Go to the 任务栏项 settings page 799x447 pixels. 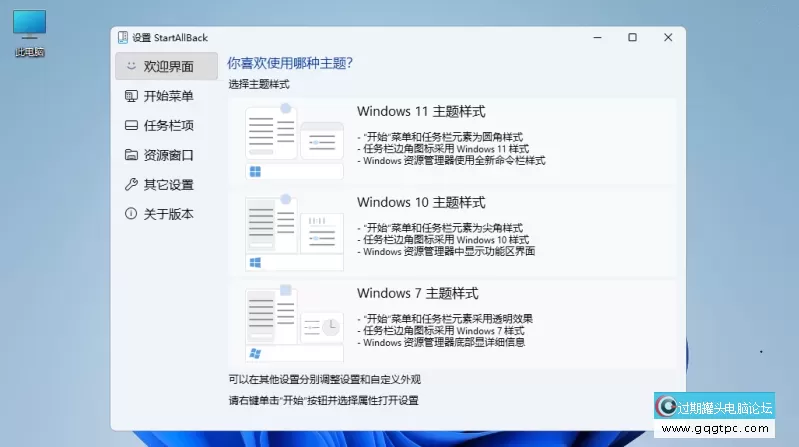coord(168,126)
